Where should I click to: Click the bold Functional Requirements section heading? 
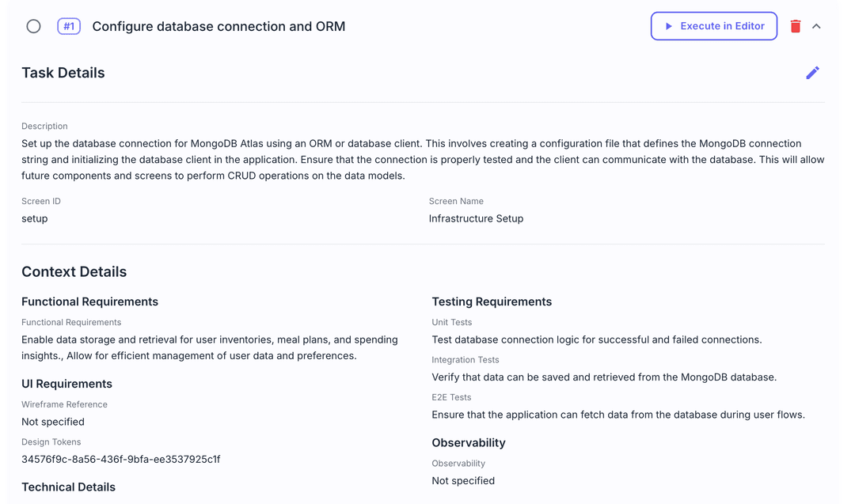pyautogui.click(x=89, y=301)
